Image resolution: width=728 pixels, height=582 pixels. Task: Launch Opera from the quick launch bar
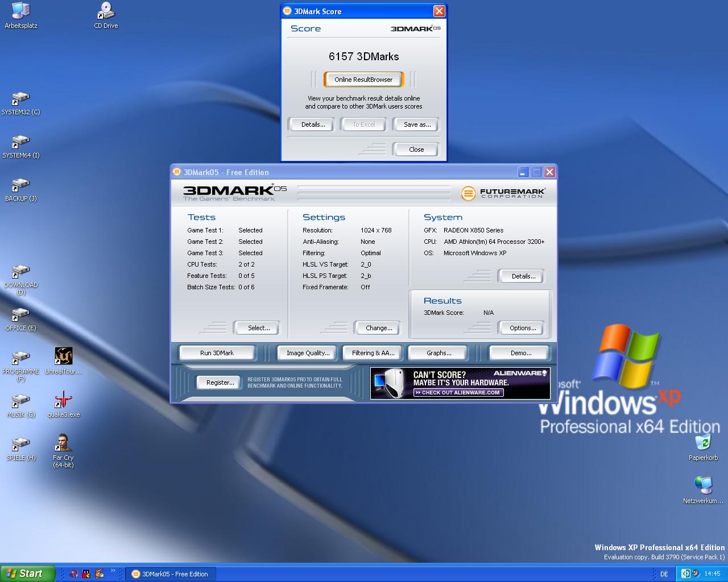(74, 574)
